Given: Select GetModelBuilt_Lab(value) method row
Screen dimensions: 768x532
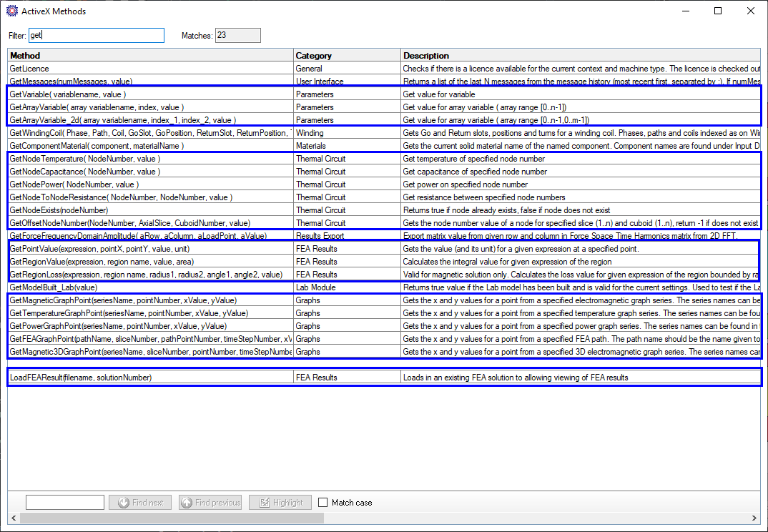Looking at the screenshot, I should point(384,287).
